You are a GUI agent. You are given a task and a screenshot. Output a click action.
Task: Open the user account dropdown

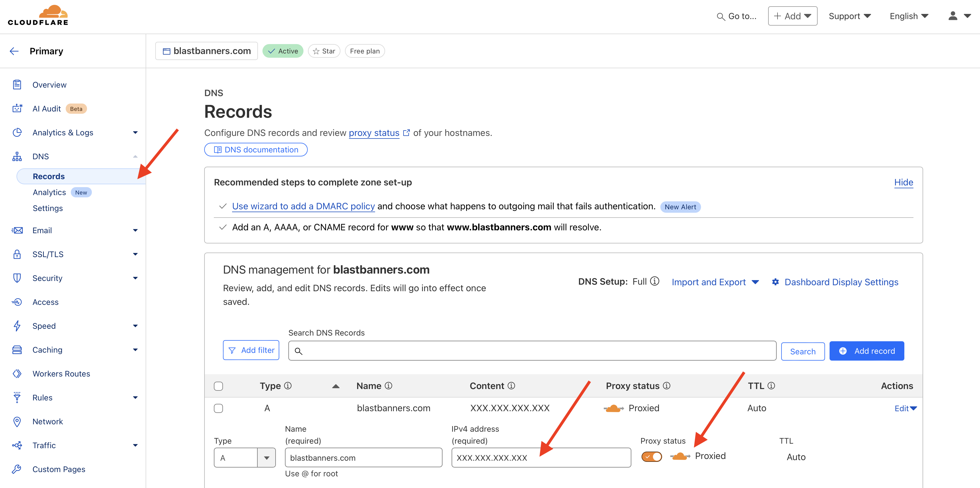coord(960,16)
